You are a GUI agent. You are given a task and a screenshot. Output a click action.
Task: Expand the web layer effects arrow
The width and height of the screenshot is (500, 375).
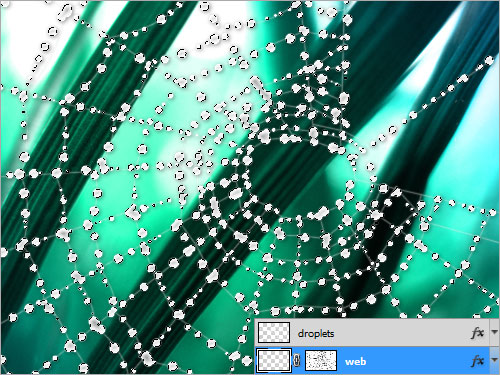coord(495,360)
